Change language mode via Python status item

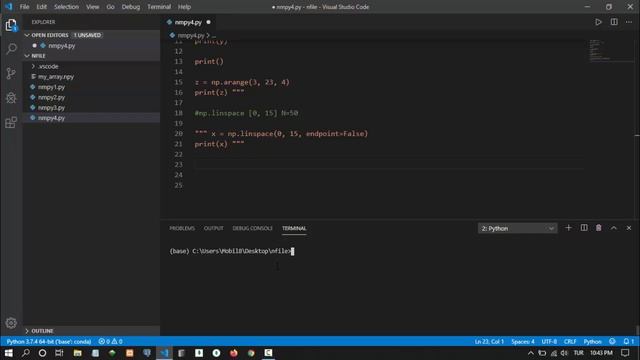click(592, 341)
